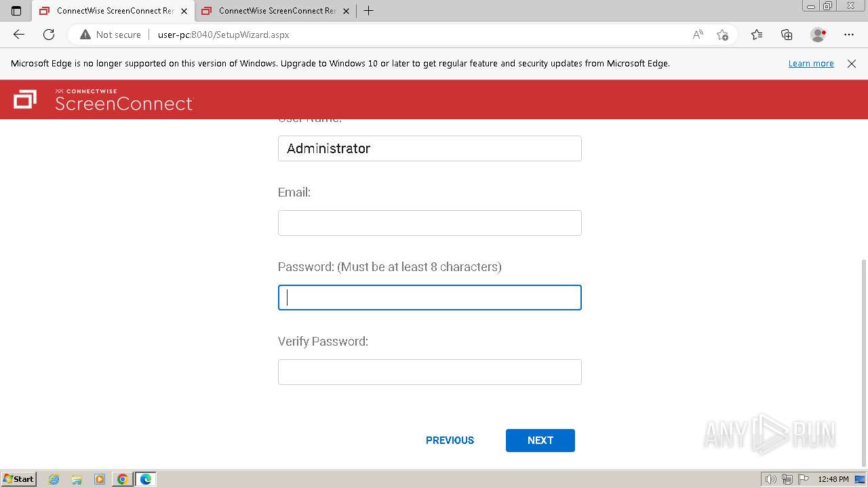
Task: Click the browser profile avatar
Action: 818,35
